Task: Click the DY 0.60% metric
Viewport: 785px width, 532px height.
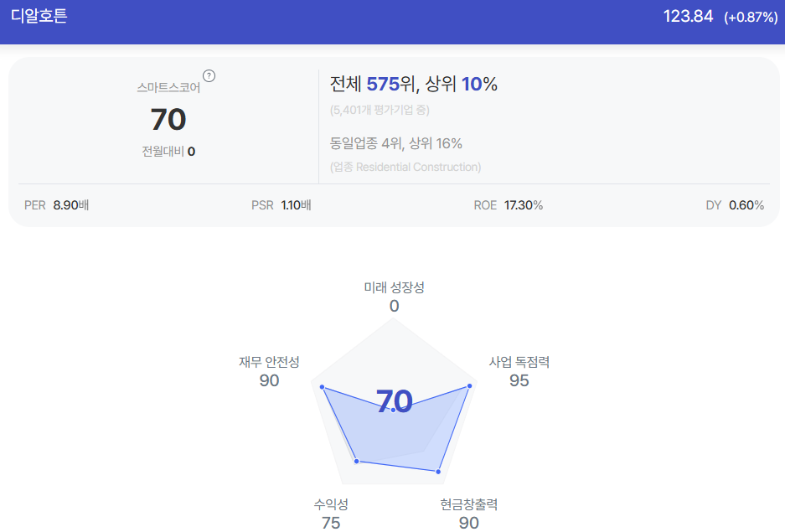Action: pos(735,205)
